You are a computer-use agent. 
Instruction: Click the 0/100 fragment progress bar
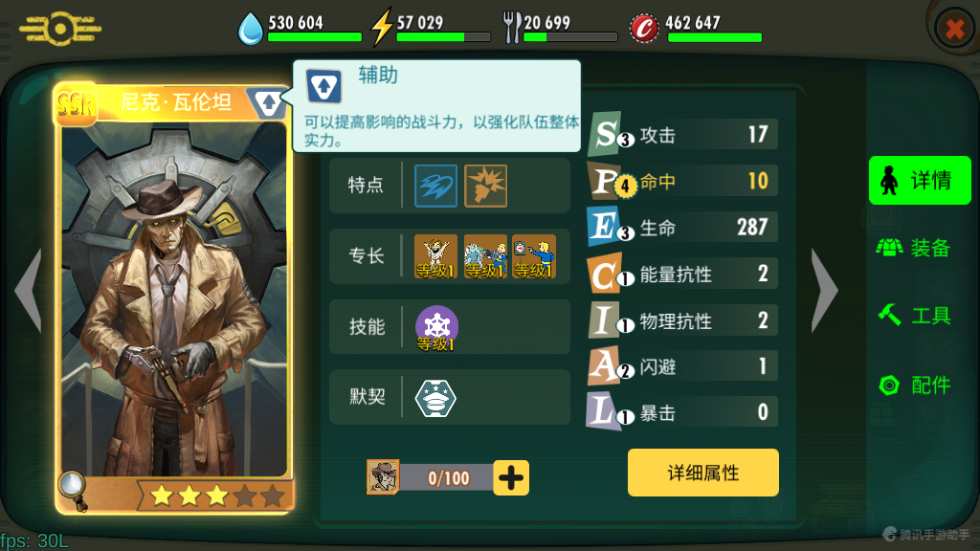point(448,478)
